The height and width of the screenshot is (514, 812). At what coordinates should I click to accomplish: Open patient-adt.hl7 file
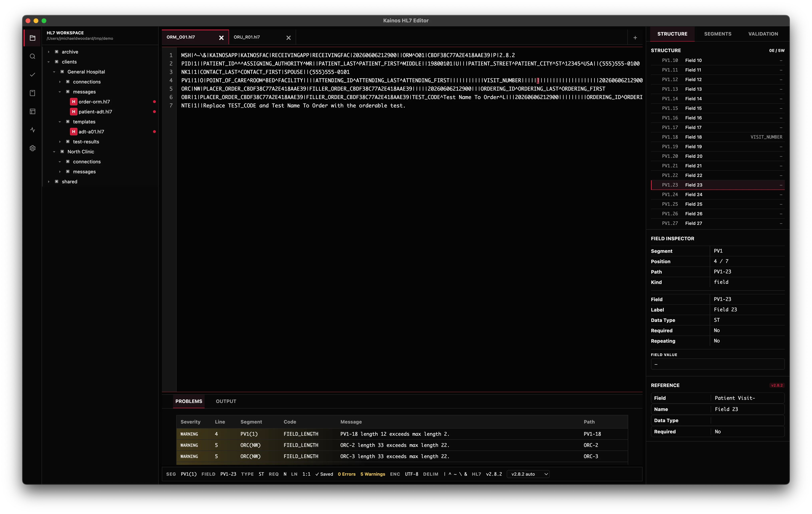tap(96, 112)
